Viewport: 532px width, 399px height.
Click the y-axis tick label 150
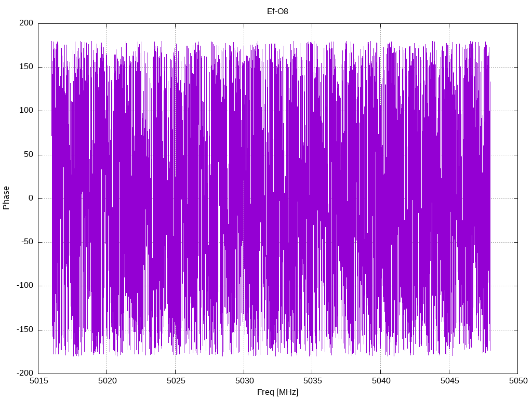pyautogui.click(x=26, y=67)
